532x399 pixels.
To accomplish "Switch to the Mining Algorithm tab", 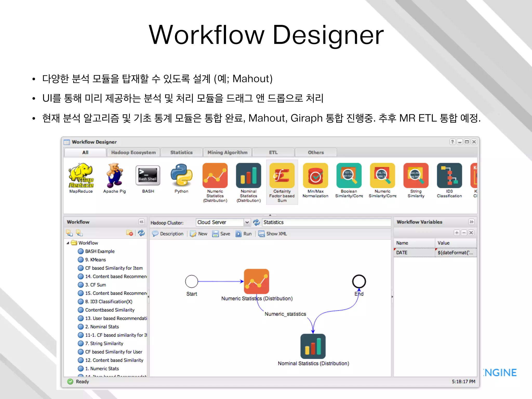I will click(227, 152).
